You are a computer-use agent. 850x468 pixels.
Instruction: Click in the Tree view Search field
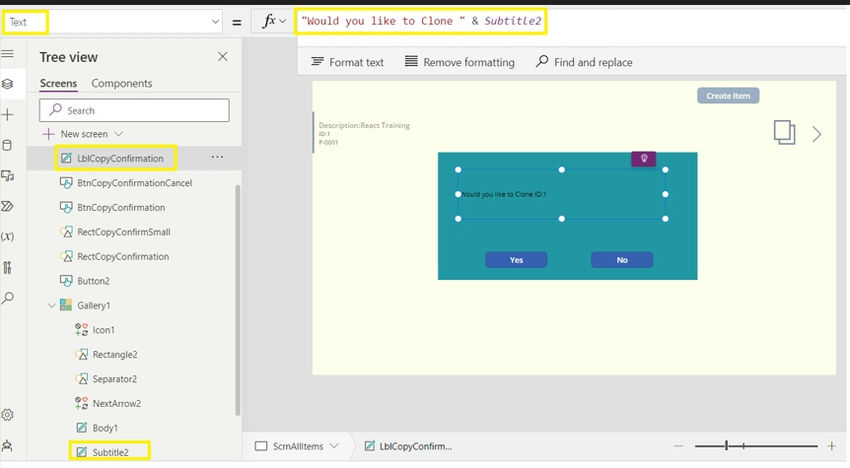point(134,110)
